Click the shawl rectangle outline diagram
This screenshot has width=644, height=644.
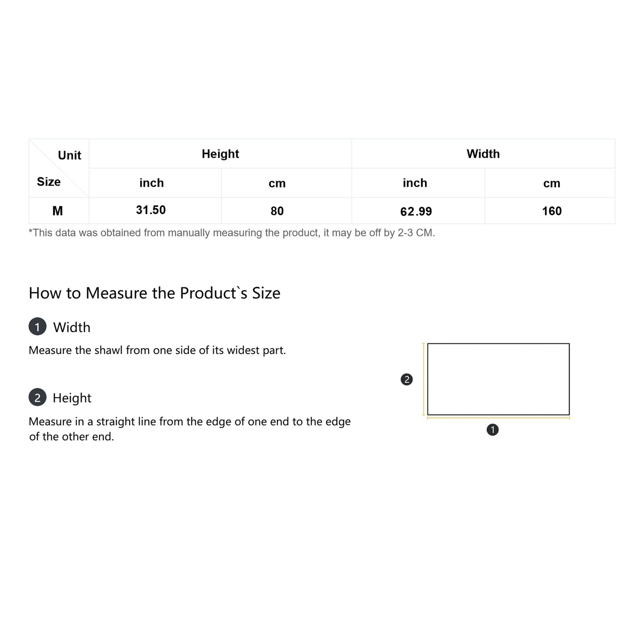[x=498, y=379]
